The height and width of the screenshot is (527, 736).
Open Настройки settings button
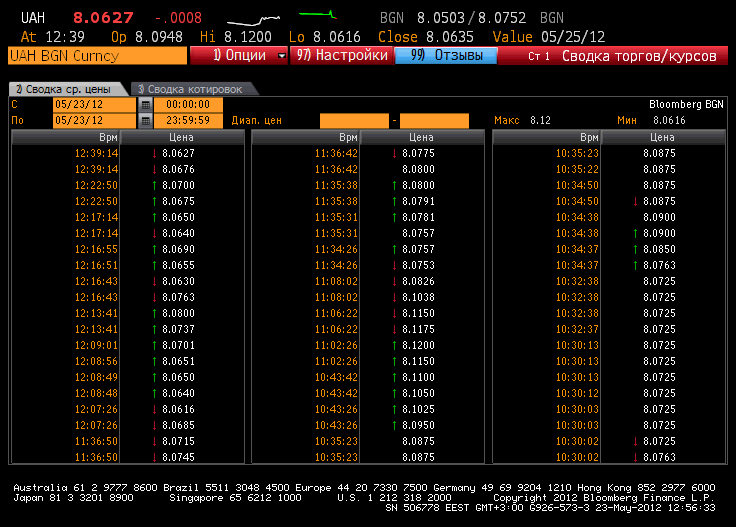click(342, 56)
